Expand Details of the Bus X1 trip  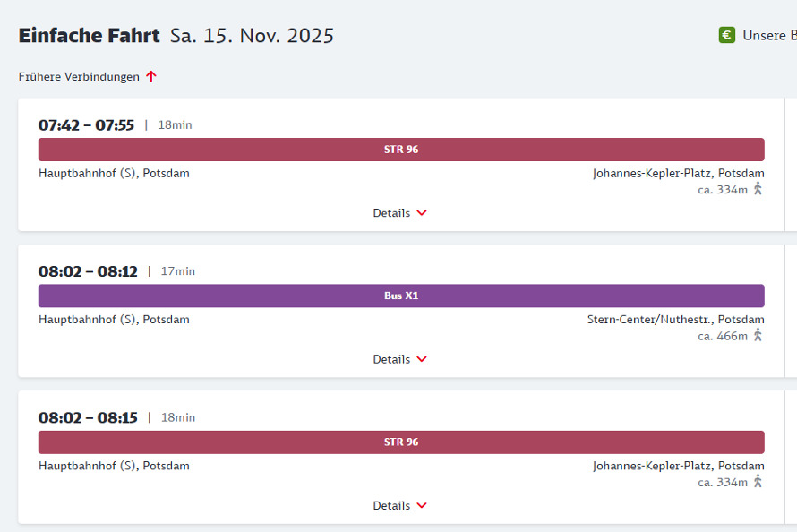coord(400,359)
